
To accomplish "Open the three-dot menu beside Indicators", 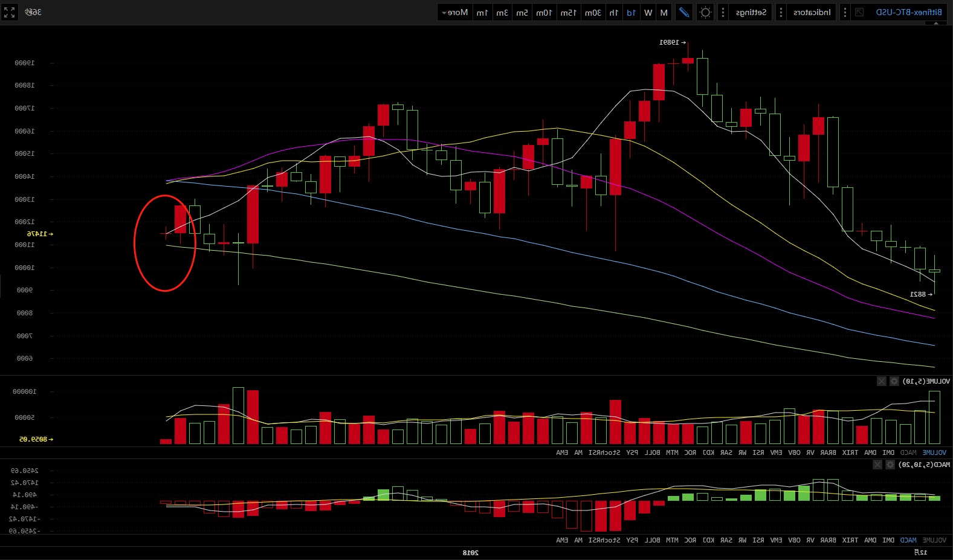I will click(781, 12).
